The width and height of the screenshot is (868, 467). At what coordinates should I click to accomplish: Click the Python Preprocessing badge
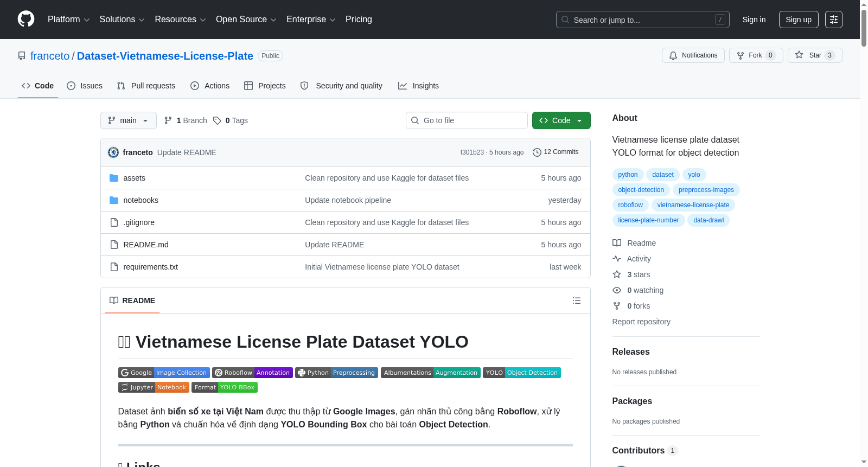(x=336, y=373)
